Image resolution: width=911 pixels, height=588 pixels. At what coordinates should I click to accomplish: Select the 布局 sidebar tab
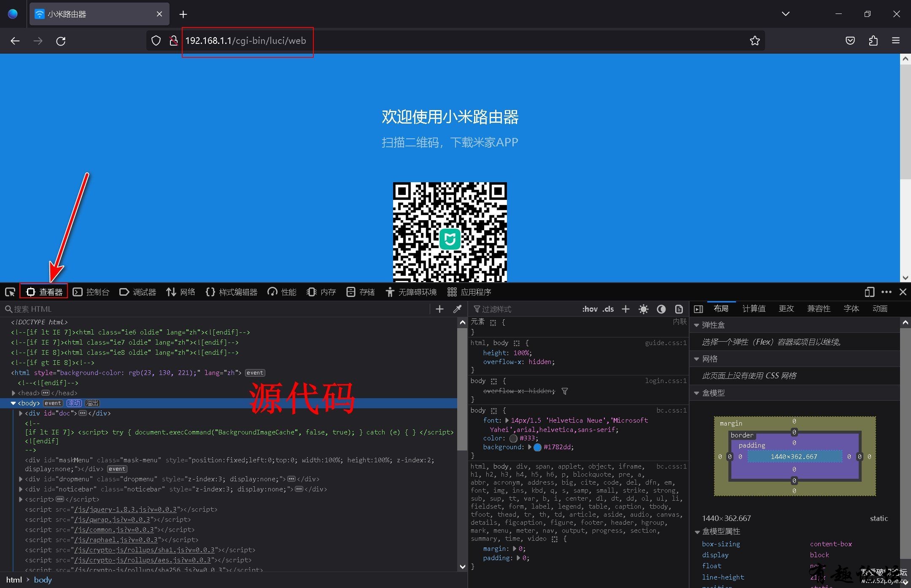pyautogui.click(x=721, y=309)
